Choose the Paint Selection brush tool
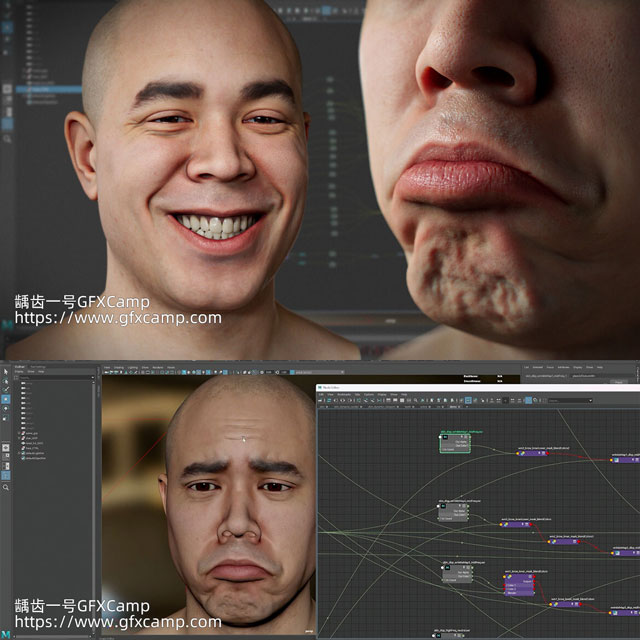The image size is (640, 640). coord(6,389)
